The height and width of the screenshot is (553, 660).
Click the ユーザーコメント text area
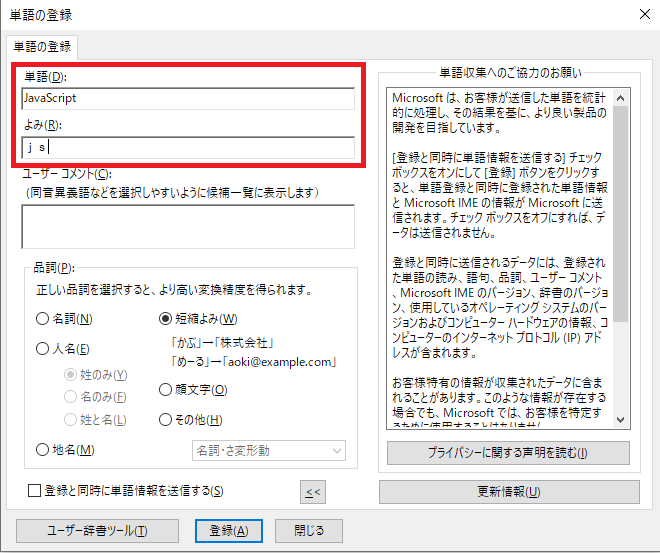coord(188,226)
